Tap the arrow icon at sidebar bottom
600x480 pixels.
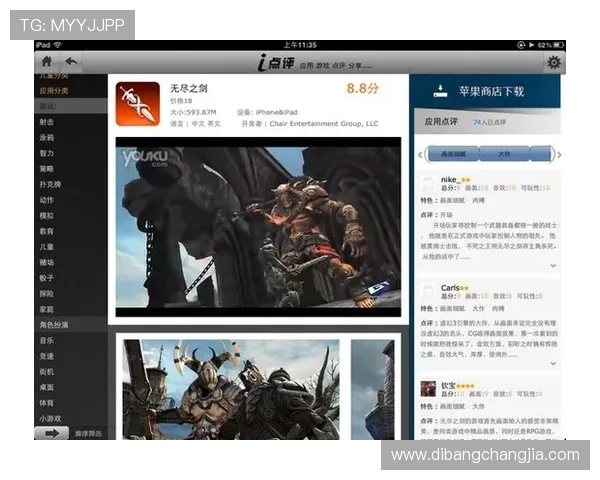click(x=51, y=433)
